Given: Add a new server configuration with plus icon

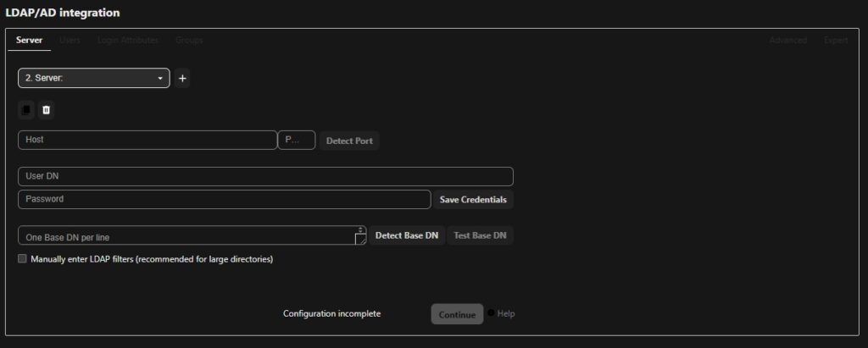Looking at the screenshot, I should tap(183, 79).
